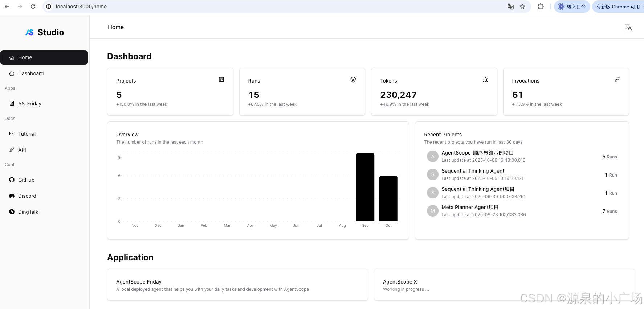
Task: Click the Overview chart title
Action: tap(127, 135)
